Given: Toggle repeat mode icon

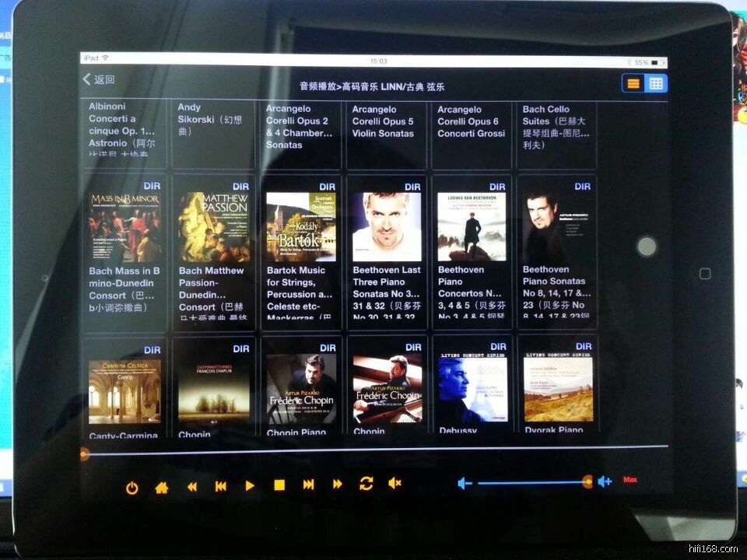Looking at the screenshot, I should coord(366,484).
